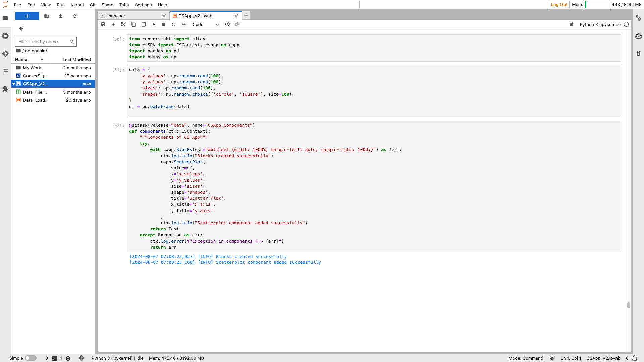Open the File menu

click(x=18, y=5)
